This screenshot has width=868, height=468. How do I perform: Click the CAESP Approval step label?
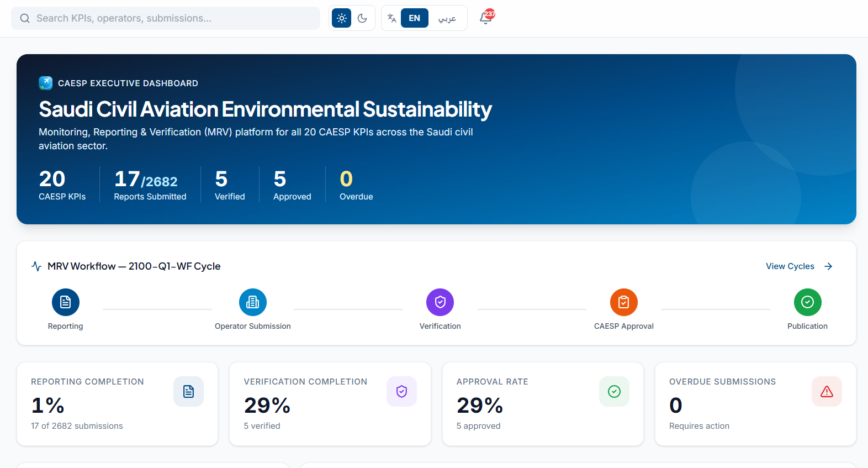click(x=624, y=327)
